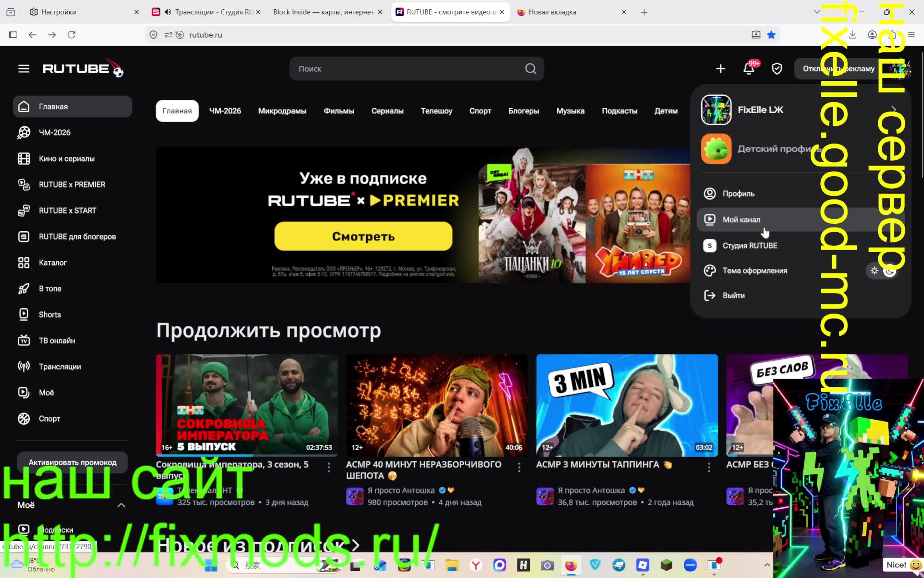Select the Спорт category tab
Screen dimensions: 924x578
[x=480, y=111]
